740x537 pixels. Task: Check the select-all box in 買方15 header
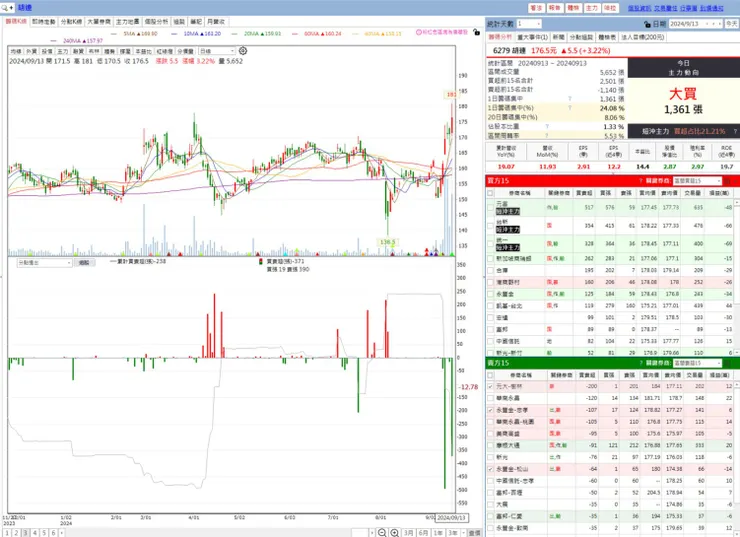coord(490,193)
